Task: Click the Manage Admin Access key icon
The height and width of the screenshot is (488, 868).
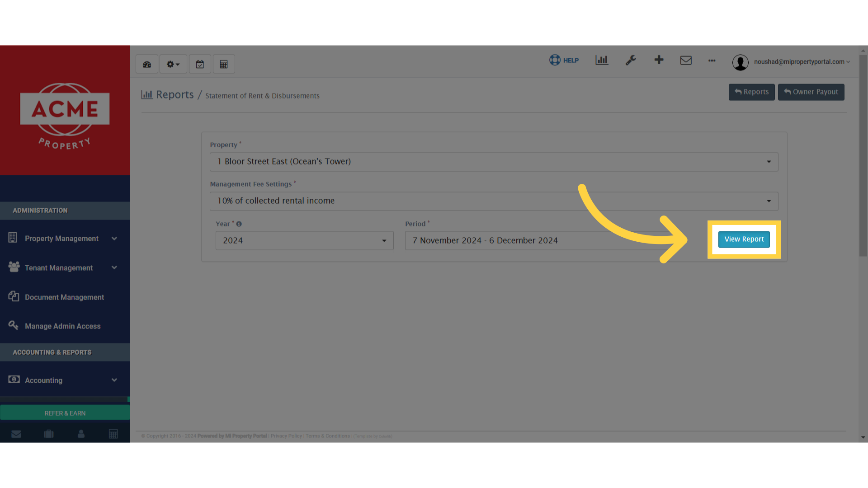Action: click(x=14, y=325)
